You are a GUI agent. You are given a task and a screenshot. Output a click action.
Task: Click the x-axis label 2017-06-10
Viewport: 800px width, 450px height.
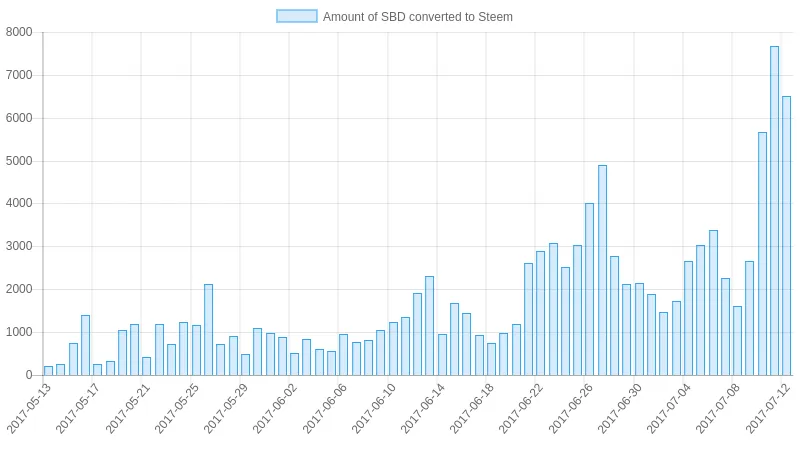click(x=373, y=409)
